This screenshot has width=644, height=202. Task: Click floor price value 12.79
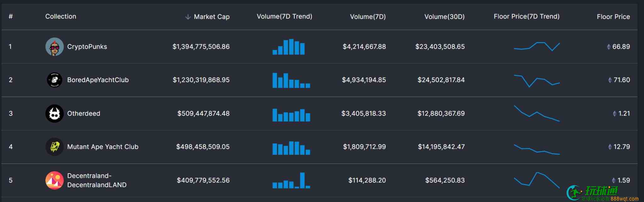point(622,147)
